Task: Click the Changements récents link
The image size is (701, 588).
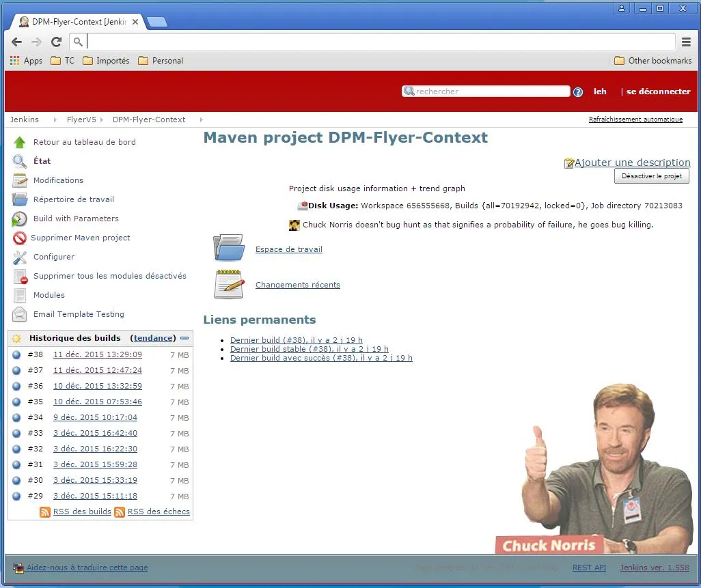Action: pos(298,285)
